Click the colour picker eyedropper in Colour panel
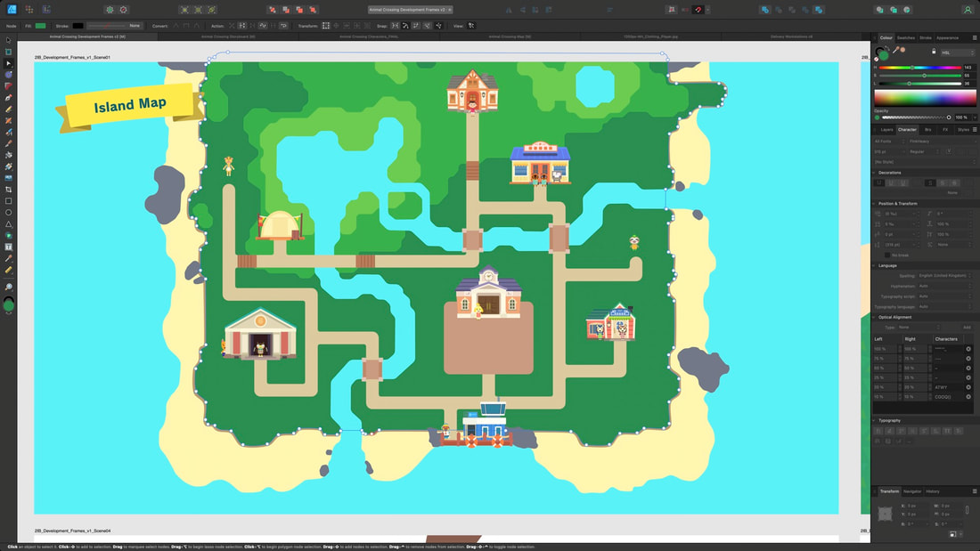980x551 pixels. pos(895,50)
